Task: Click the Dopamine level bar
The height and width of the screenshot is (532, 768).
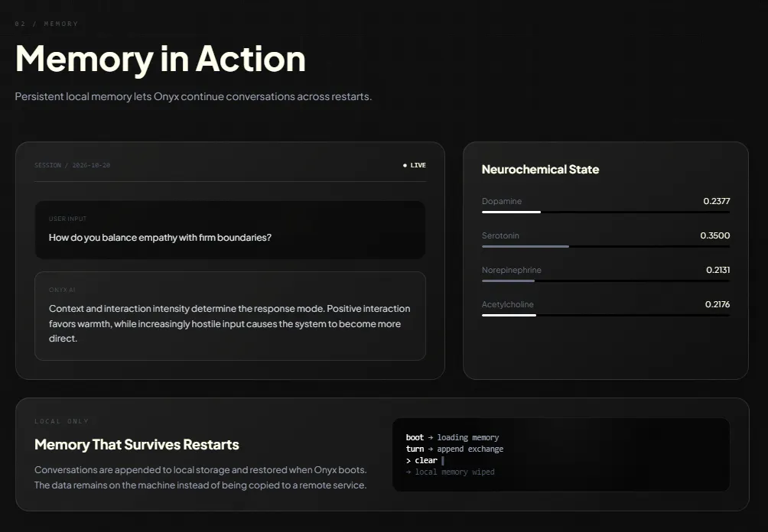Action: tap(605, 212)
